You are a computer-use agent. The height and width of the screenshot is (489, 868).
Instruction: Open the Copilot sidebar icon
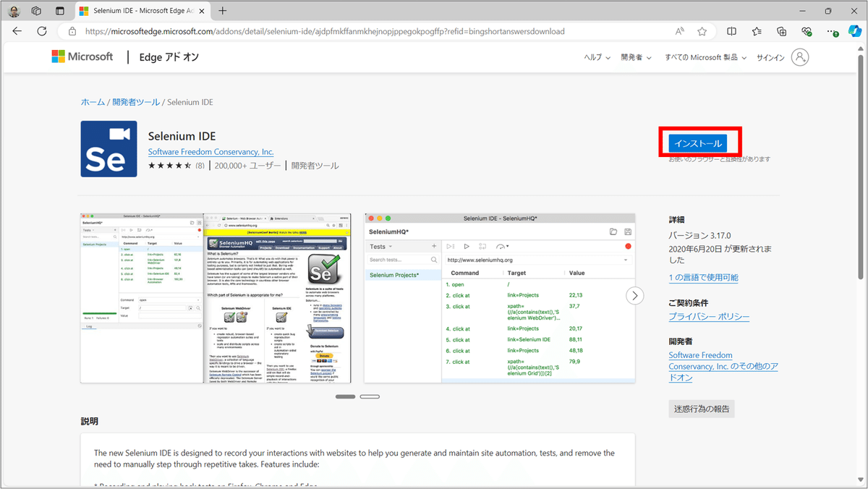point(854,30)
